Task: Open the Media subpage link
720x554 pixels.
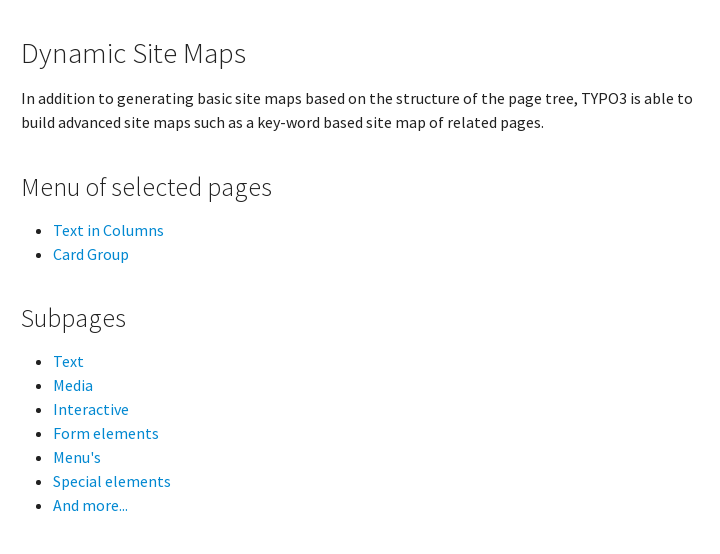Action: tap(73, 386)
